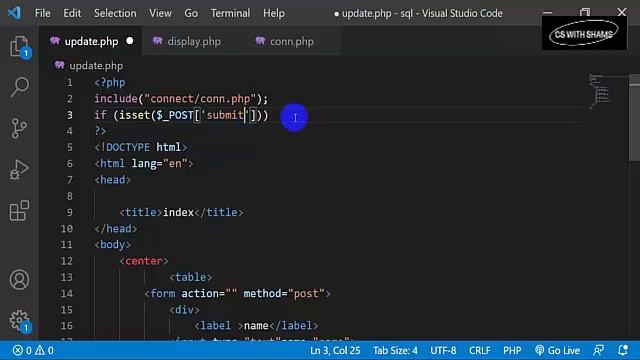Open the Run and Debug view
The width and height of the screenshot is (640, 360).
click(19, 169)
